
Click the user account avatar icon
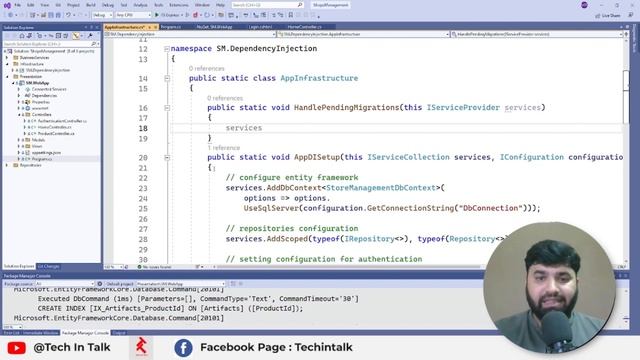584,5
